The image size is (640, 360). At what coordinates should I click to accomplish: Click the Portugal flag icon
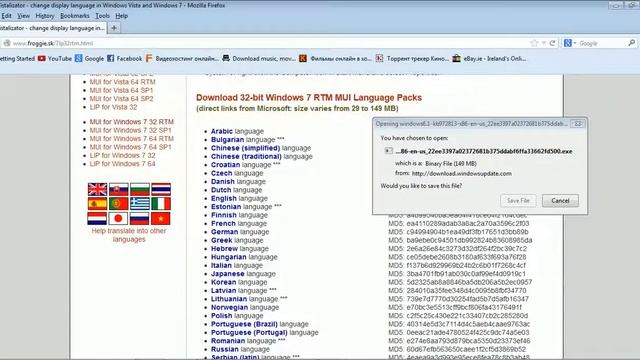[118, 204]
